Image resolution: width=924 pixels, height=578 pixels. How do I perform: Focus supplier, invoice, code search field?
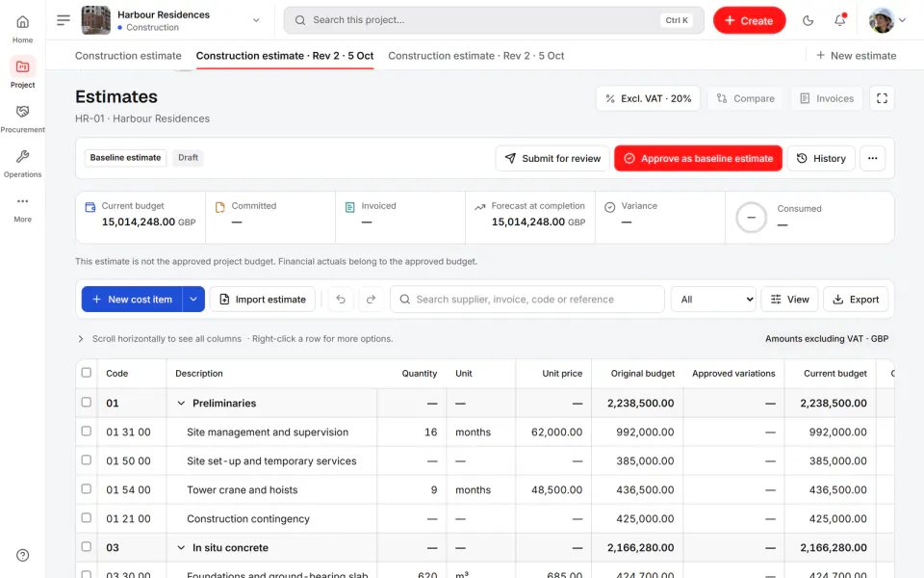(527, 299)
